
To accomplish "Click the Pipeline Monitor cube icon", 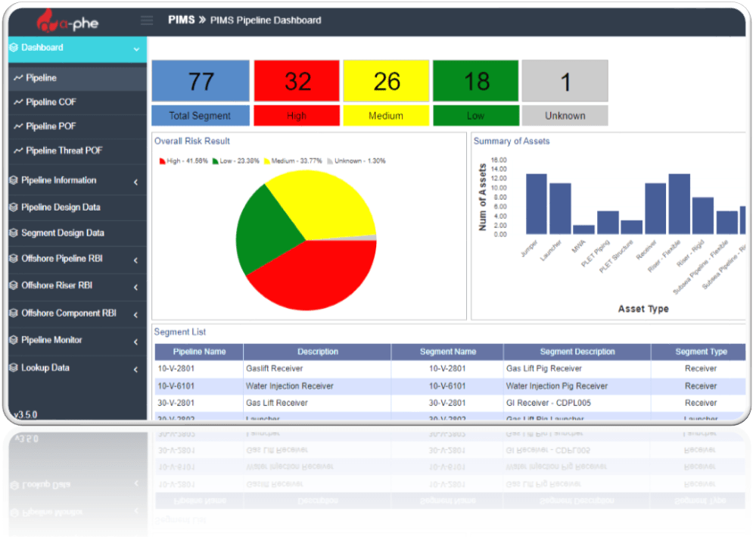I will [x=14, y=340].
